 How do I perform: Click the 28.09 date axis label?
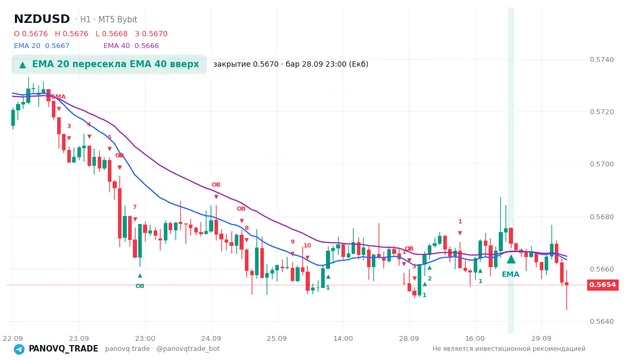pyautogui.click(x=409, y=338)
